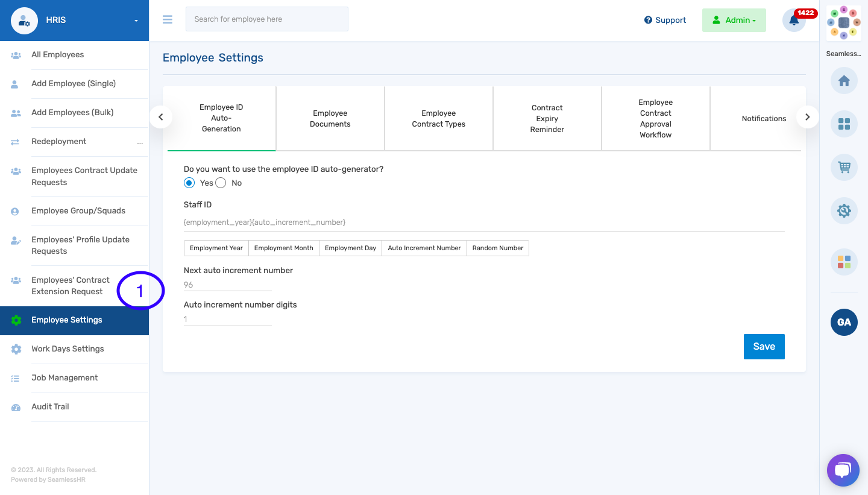The height and width of the screenshot is (495, 868).
Task: Select No for employee ID auto-generator
Action: 221,182
